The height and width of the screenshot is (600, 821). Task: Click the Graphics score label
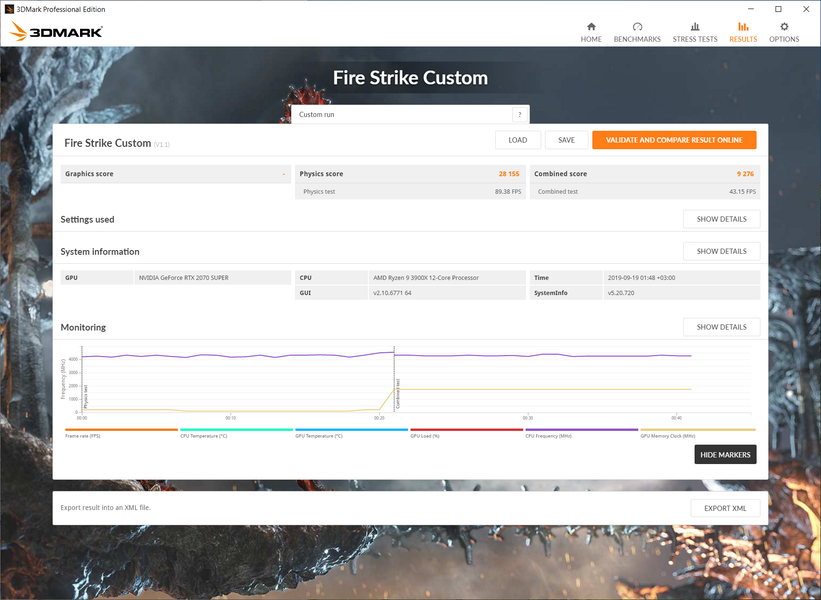(x=89, y=174)
